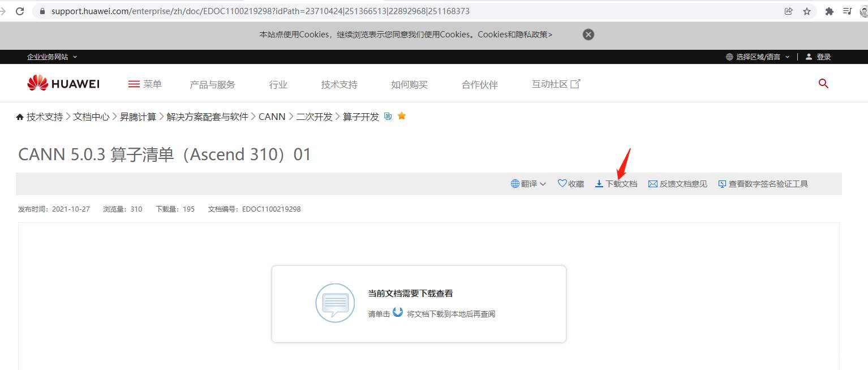868x370 pixels.
Task: Click the 发布时间 2021-10-27 text
Action: point(54,209)
